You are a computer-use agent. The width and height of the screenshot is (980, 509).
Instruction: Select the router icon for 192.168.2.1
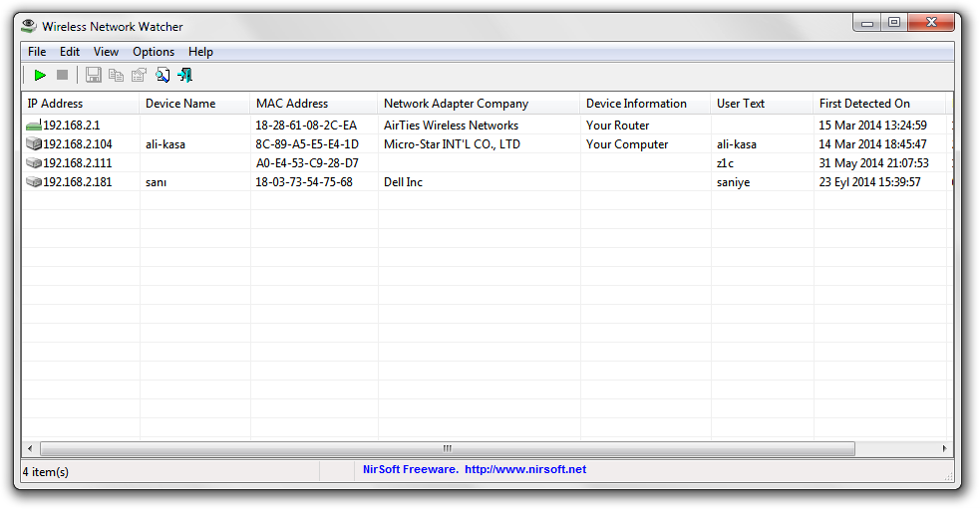click(34, 126)
